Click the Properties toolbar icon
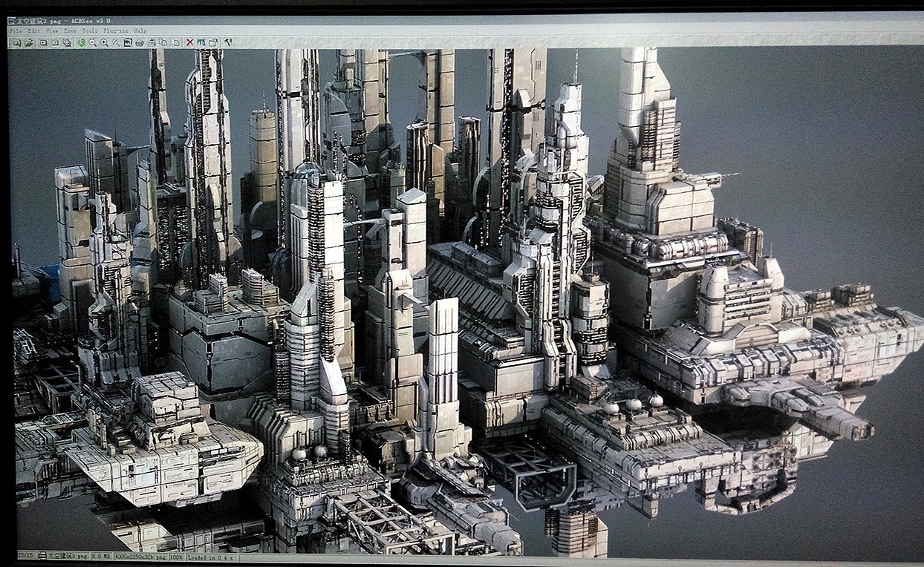Screen dimensions: 924x567 [x=213, y=43]
